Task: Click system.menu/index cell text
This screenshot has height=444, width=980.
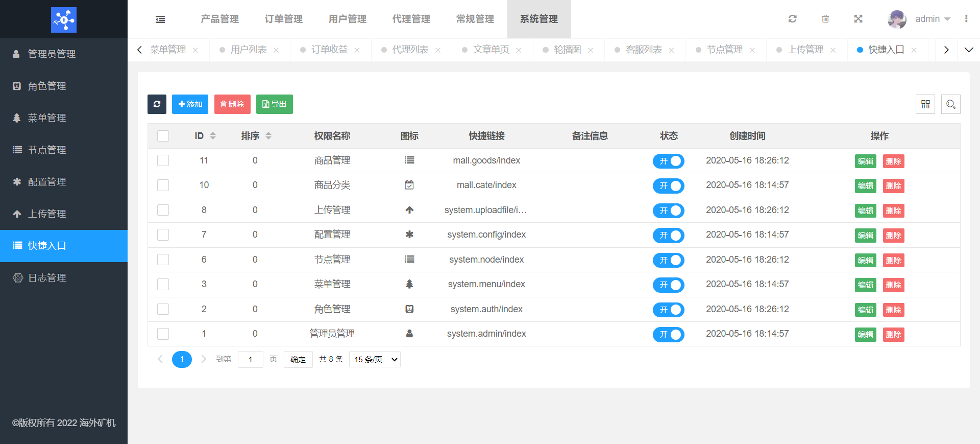Action: point(486,284)
